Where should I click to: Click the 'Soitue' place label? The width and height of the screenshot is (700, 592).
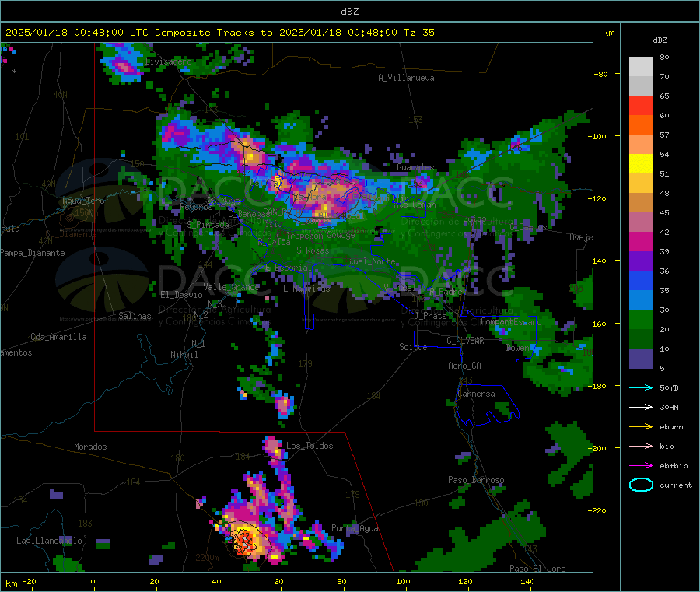413,347
